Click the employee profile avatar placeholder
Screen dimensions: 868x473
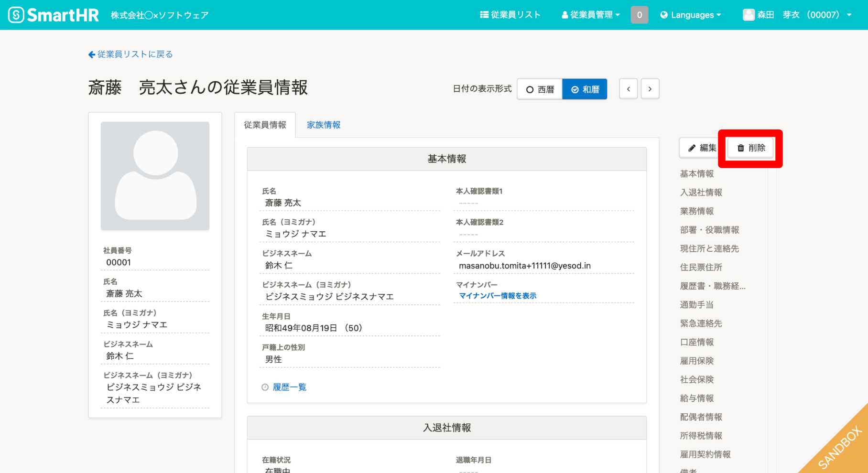click(x=155, y=175)
